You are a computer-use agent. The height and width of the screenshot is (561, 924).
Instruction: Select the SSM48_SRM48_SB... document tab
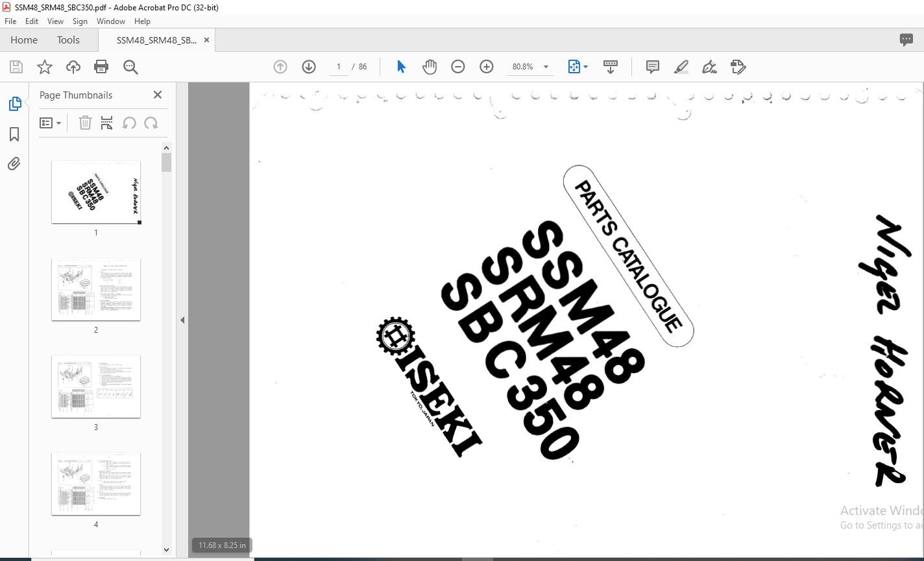(x=156, y=40)
